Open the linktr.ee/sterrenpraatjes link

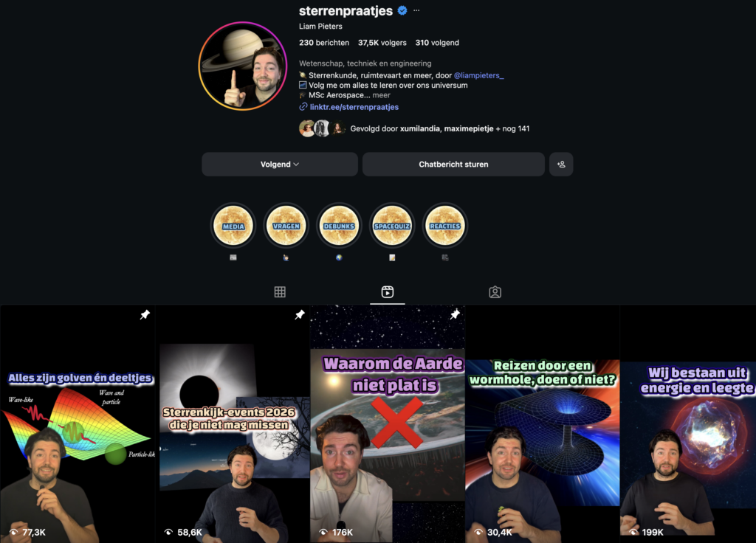click(354, 107)
